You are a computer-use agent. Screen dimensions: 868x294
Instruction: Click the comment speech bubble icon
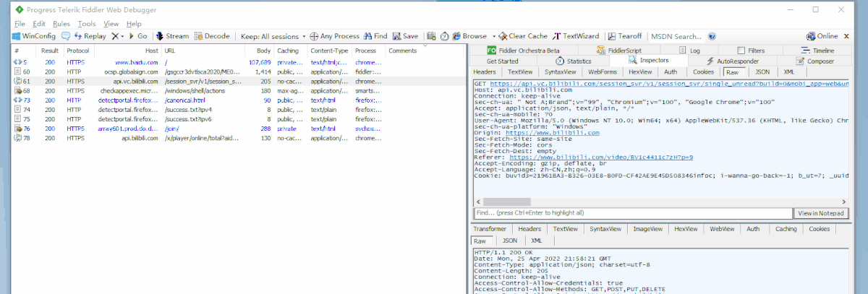[x=66, y=35]
